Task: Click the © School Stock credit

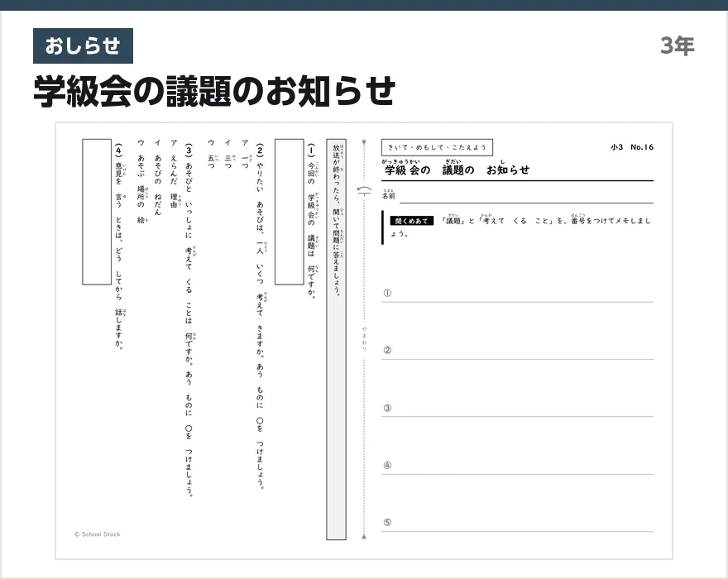Action: point(98,534)
